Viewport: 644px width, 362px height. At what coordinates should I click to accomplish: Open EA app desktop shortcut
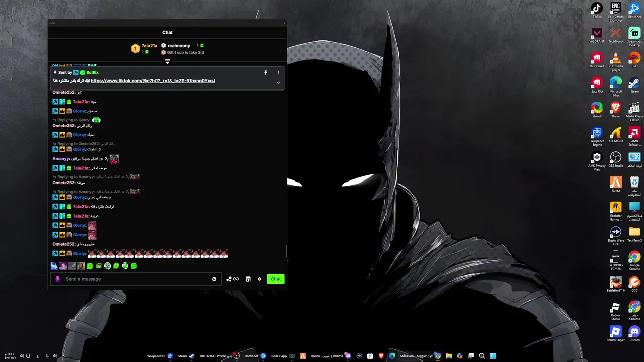coord(634,60)
